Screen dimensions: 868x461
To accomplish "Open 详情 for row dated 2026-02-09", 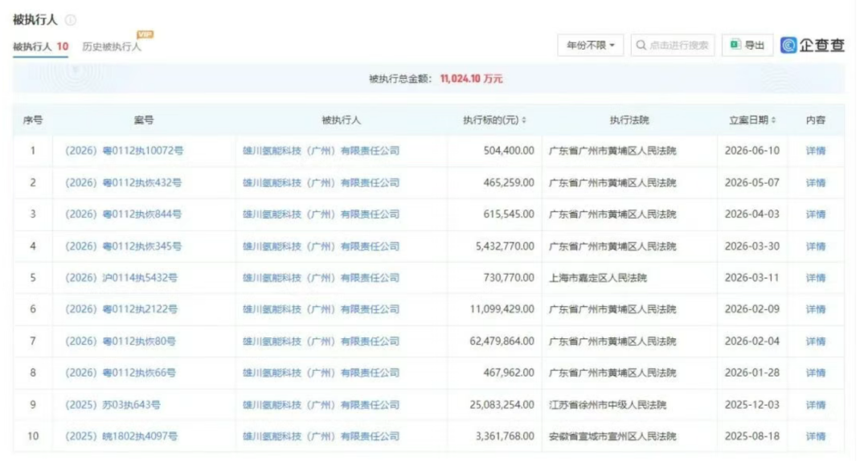I will pyautogui.click(x=816, y=309).
